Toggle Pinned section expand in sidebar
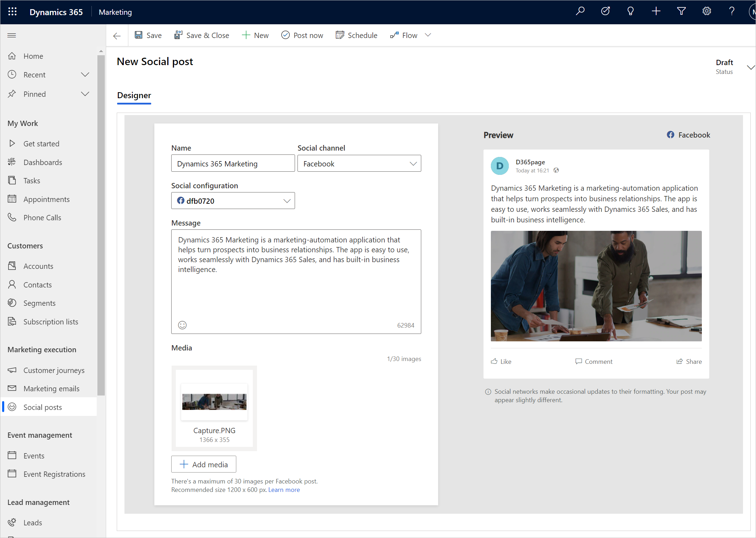 pyautogui.click(x=85, y=94)
